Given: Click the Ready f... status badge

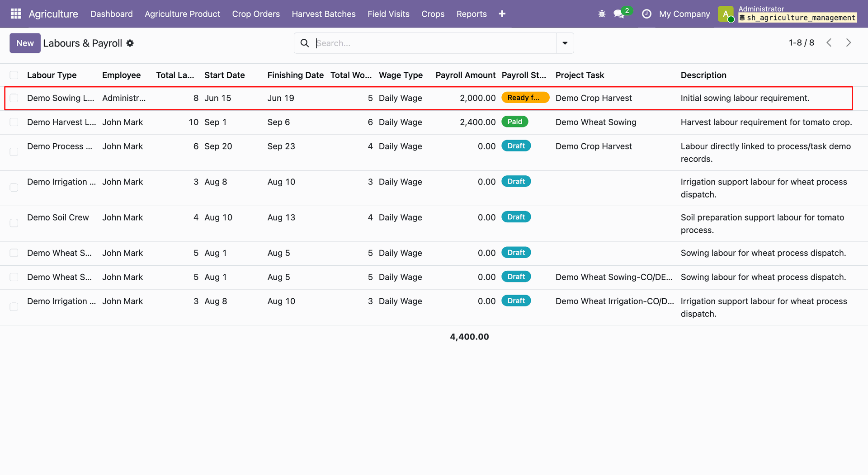Looking at the screenshot, I should click(525, 98).
